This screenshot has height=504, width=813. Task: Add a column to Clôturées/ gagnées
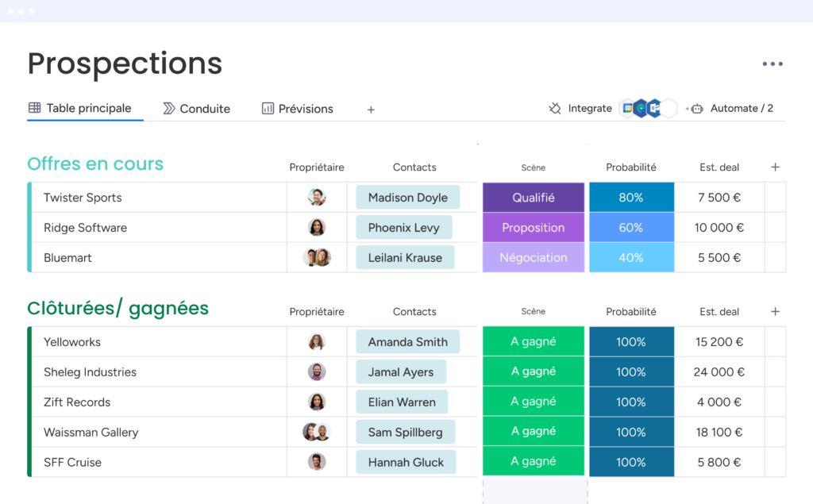(x=775, y=311)
